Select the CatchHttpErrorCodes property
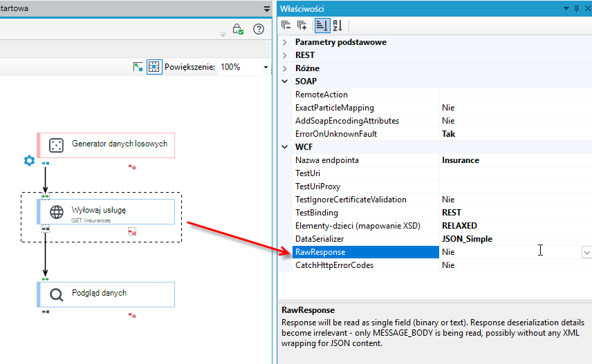This screenshot has height=364, width=592. 365,265
